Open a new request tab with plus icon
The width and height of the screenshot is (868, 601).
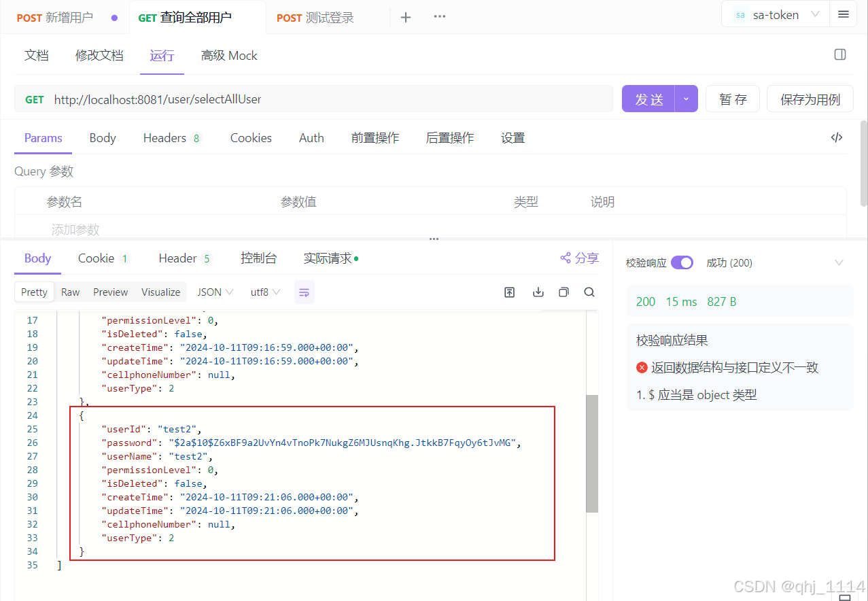tap(406, 17)
